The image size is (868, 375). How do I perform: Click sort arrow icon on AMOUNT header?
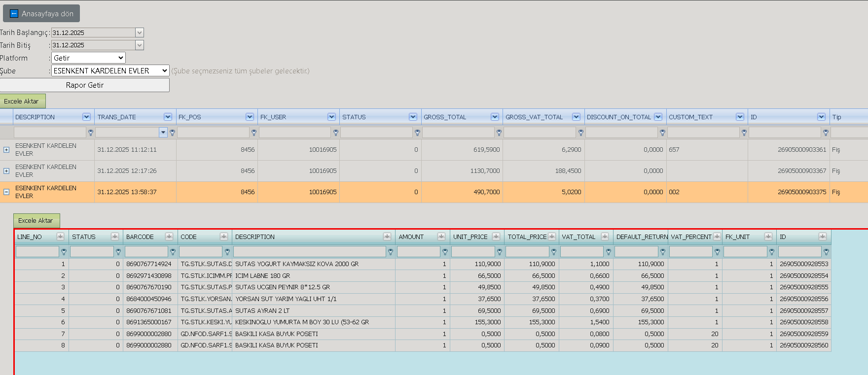click(x=441, y=237)
